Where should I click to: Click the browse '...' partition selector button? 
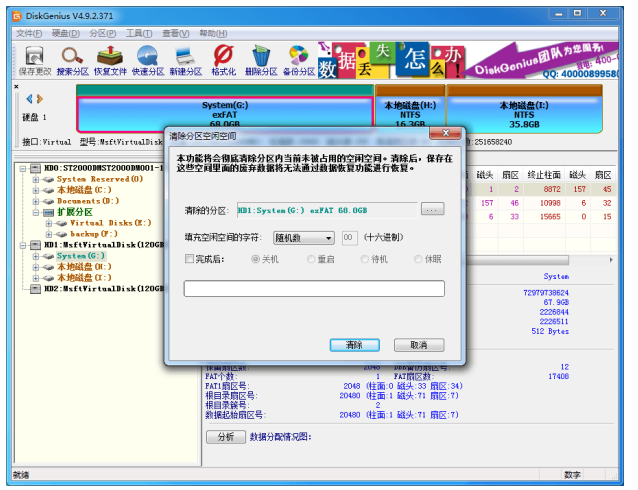pyautogui.click(x=433, y=210)
